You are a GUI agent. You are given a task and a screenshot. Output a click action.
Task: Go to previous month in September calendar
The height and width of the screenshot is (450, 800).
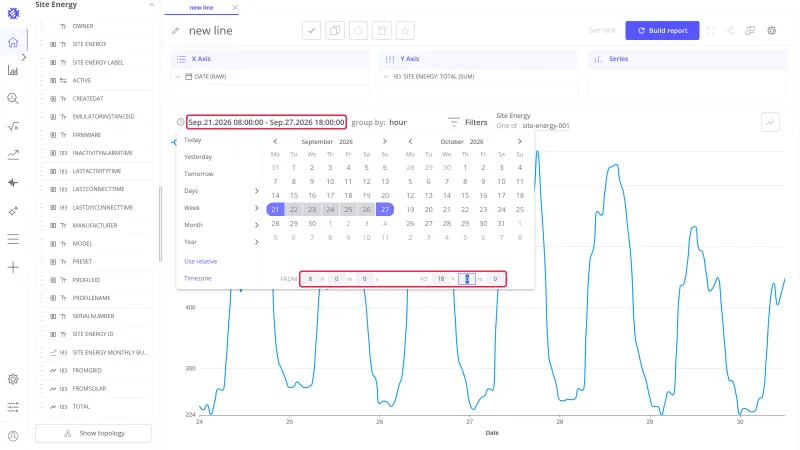[276, 141]
